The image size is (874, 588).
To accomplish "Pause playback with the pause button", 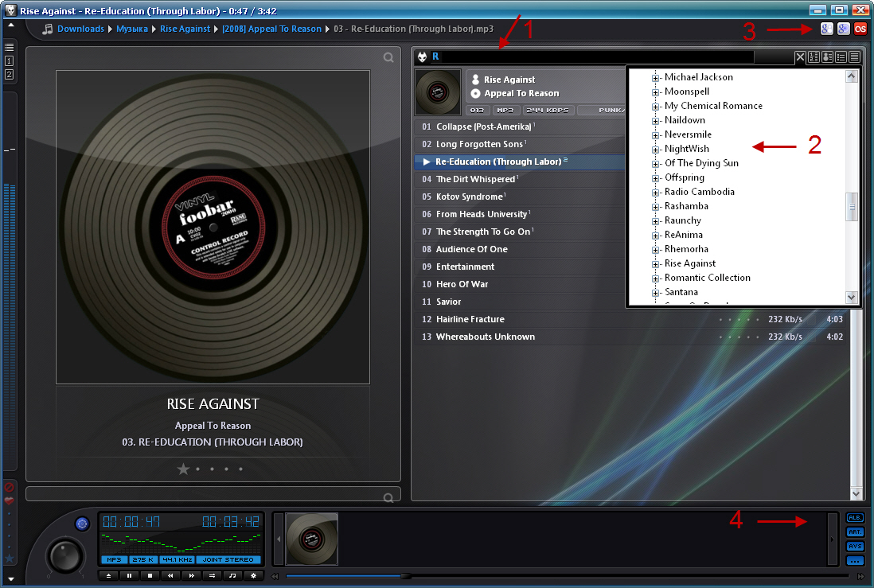I will click(129, 575).
